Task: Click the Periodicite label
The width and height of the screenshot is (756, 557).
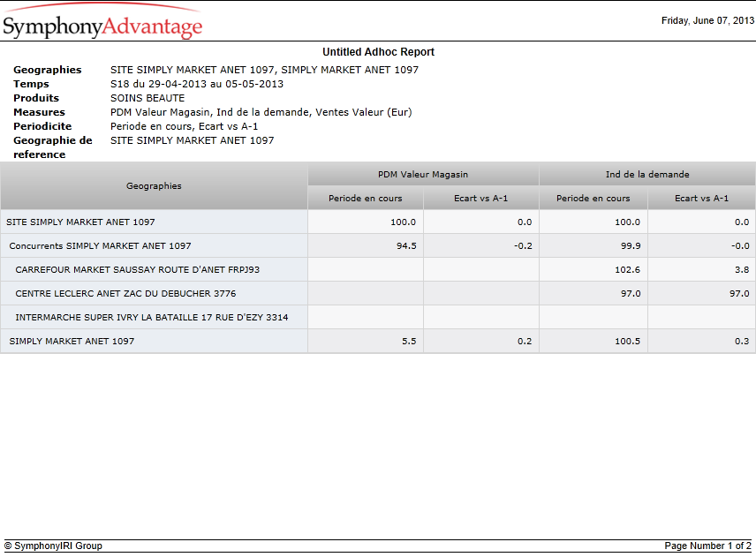Action: [42, 126]
